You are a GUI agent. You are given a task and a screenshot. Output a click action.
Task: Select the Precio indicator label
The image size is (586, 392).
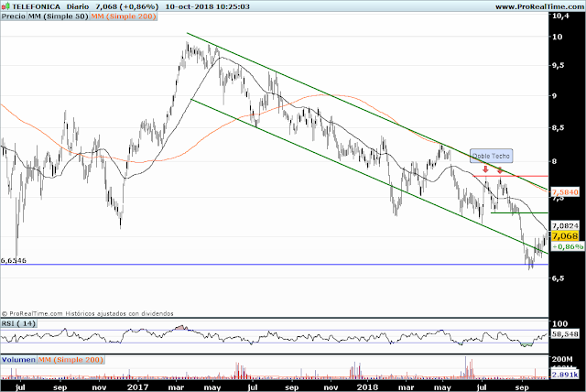(14, 16)
